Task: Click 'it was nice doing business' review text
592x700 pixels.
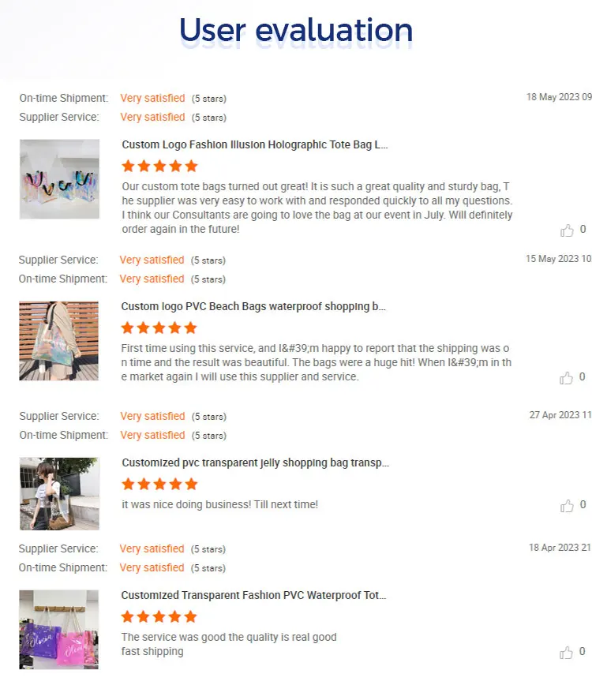Action: (x=219, y=504)
